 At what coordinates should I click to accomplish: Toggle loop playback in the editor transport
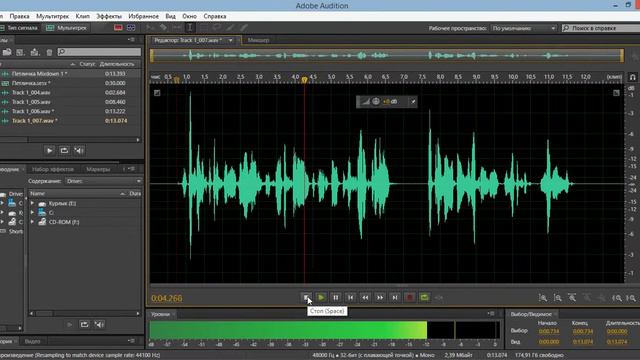pos(424,298)
